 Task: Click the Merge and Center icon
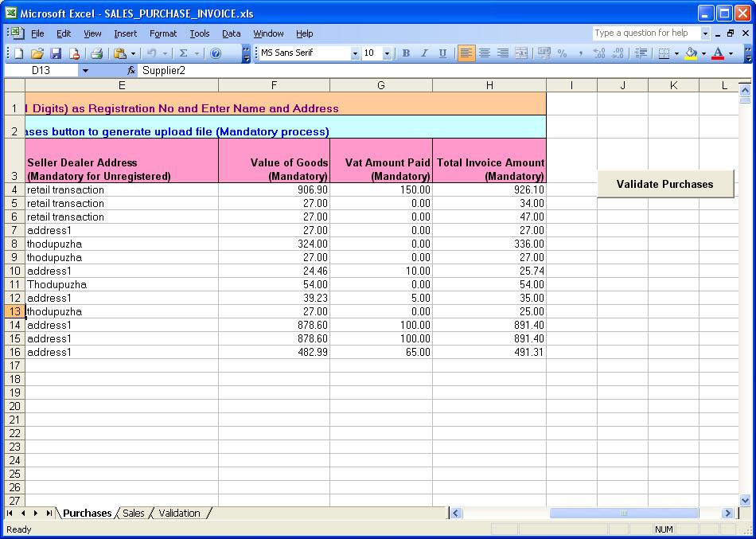coord(520,53)
